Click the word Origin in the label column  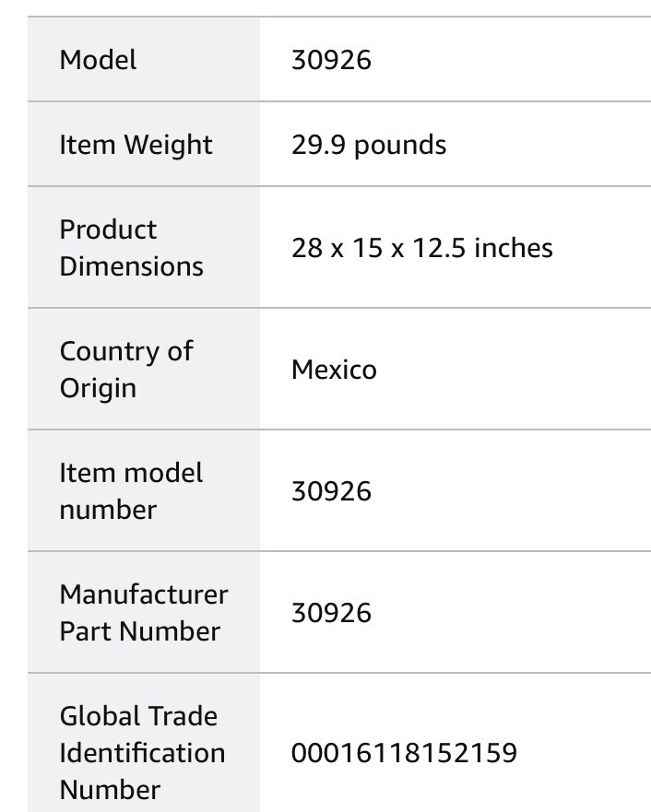coord(98,388)
